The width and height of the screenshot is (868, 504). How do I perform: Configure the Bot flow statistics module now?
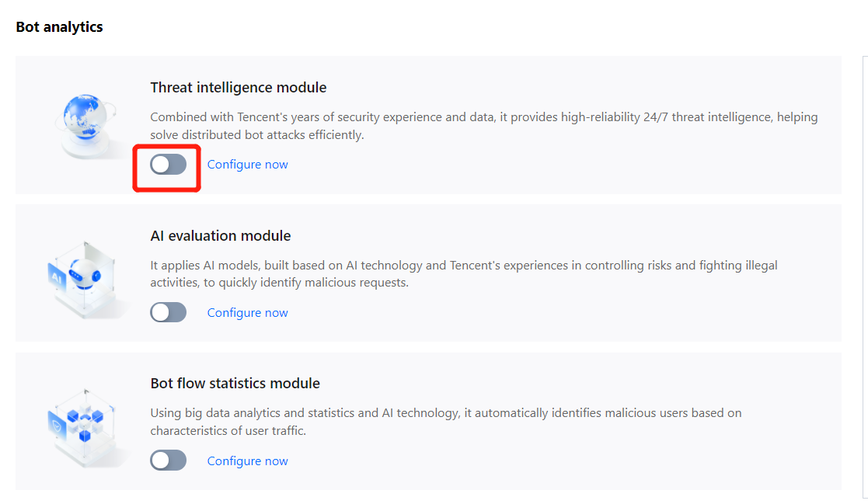click(247, 461)
